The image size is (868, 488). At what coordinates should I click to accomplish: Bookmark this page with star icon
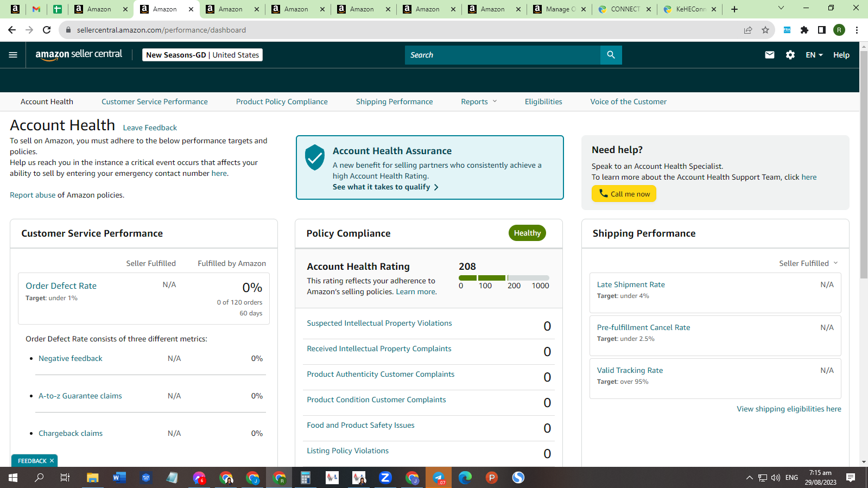765,30
